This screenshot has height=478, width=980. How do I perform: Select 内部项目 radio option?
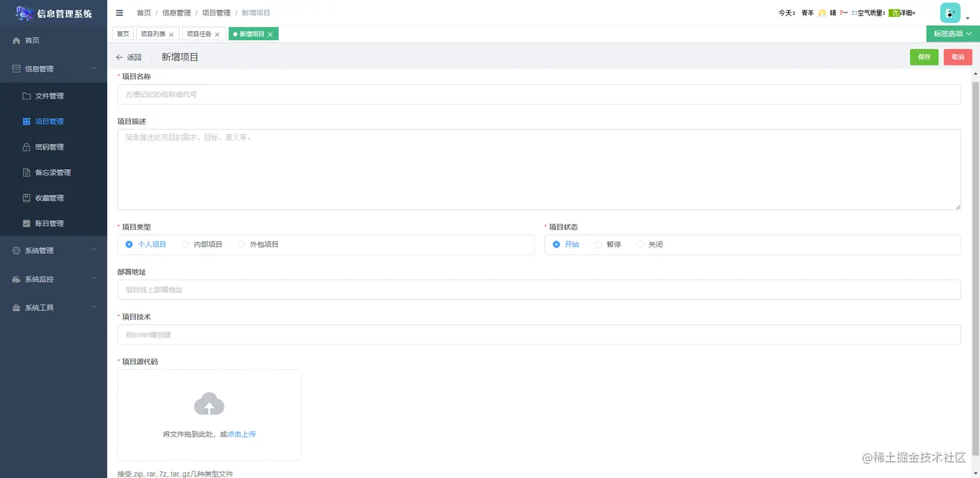pyautogui.click(x=202, y=244)
